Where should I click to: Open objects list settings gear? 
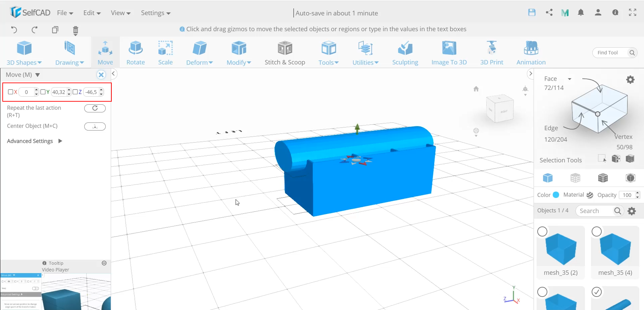coord(632,211)
